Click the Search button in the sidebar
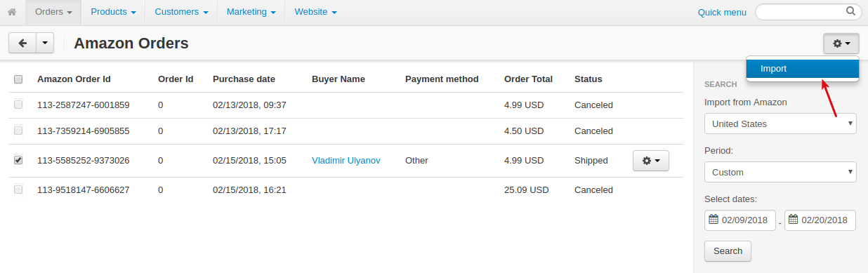 click(x=728, y=251)
